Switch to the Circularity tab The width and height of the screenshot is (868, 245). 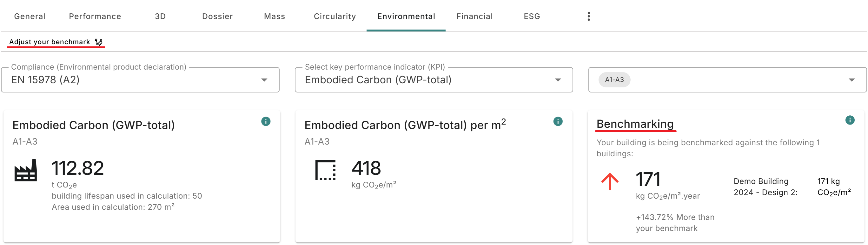pos(335,16)
